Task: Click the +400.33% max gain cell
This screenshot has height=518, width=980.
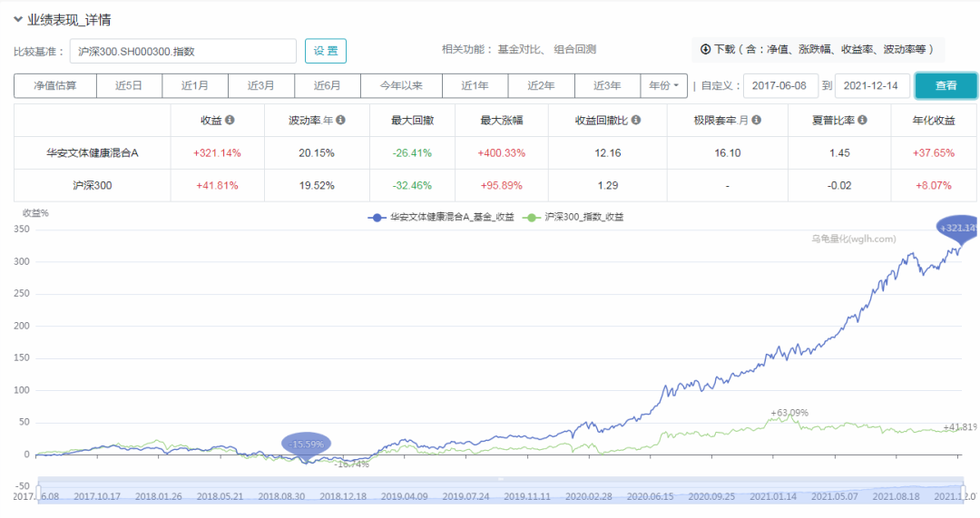Action: point(502,153)
